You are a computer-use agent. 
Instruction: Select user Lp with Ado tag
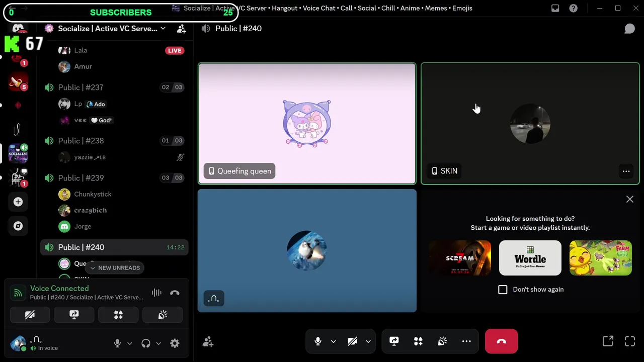click(x=120, y=104)
